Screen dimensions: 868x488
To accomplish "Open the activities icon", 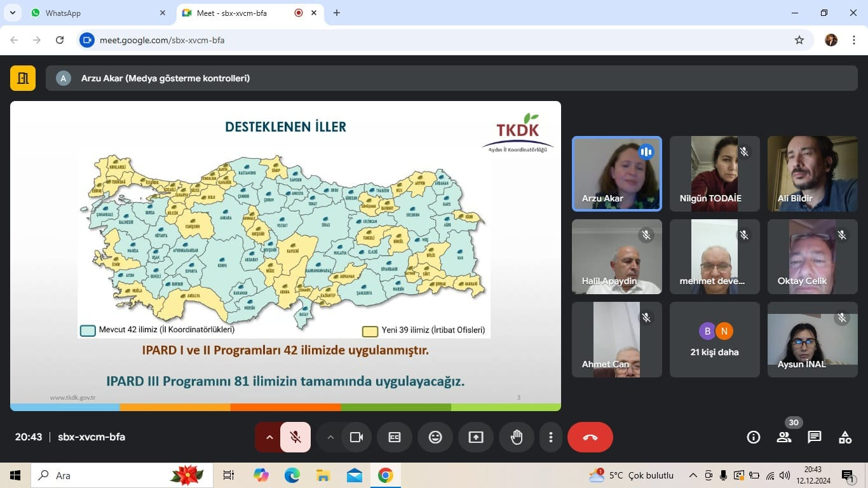I will pos(845,437).
